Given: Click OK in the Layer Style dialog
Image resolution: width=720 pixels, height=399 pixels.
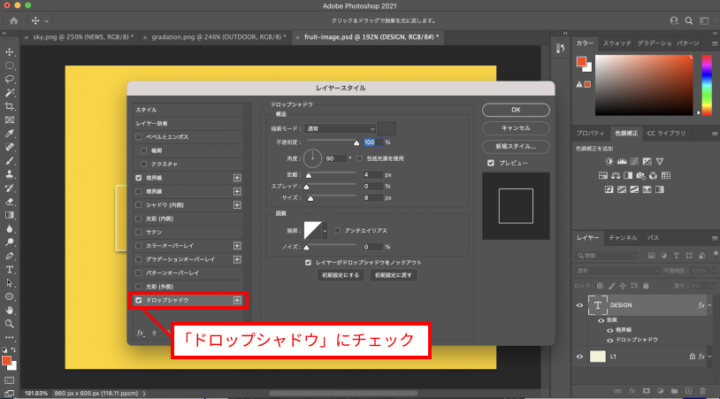Looking at the screenshot, I should (x=516, y=110).
